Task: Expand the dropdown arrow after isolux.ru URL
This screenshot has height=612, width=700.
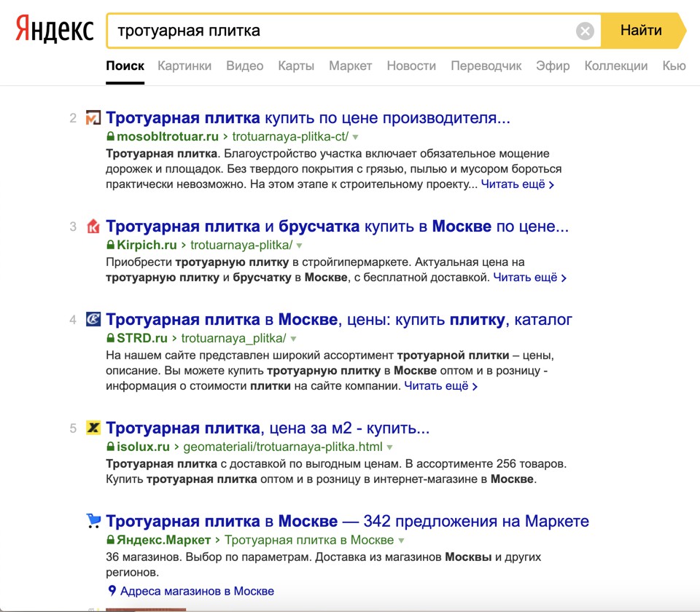Action: (389, 447)
